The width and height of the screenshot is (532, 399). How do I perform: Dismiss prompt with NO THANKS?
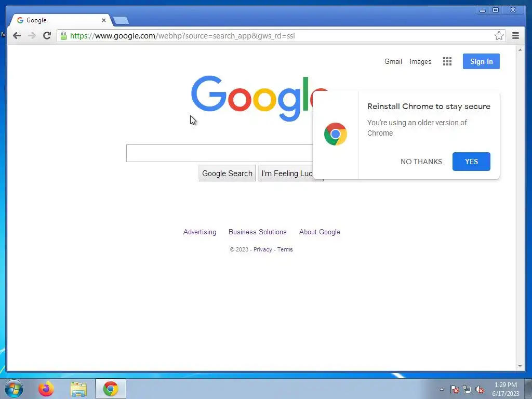[421, 162]
